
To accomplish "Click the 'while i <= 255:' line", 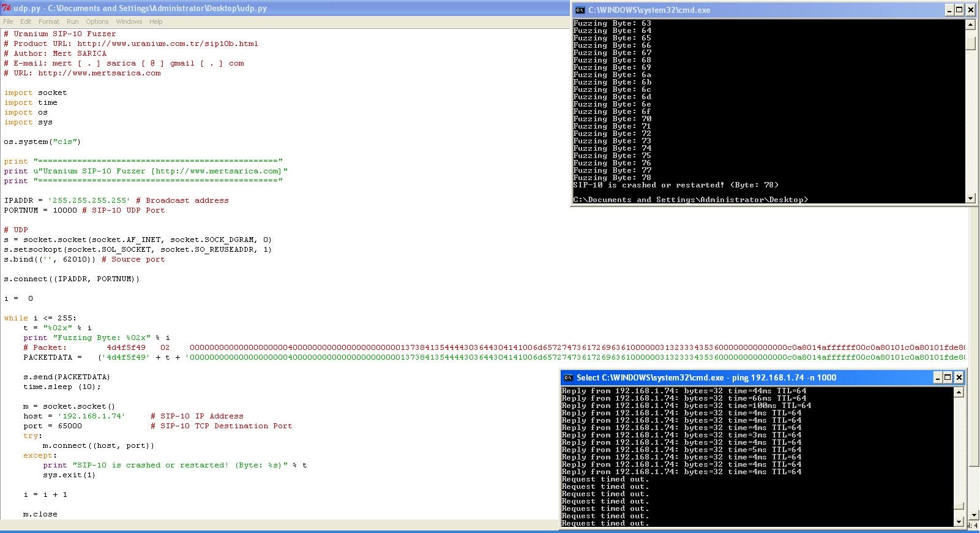I will [40, 318].
